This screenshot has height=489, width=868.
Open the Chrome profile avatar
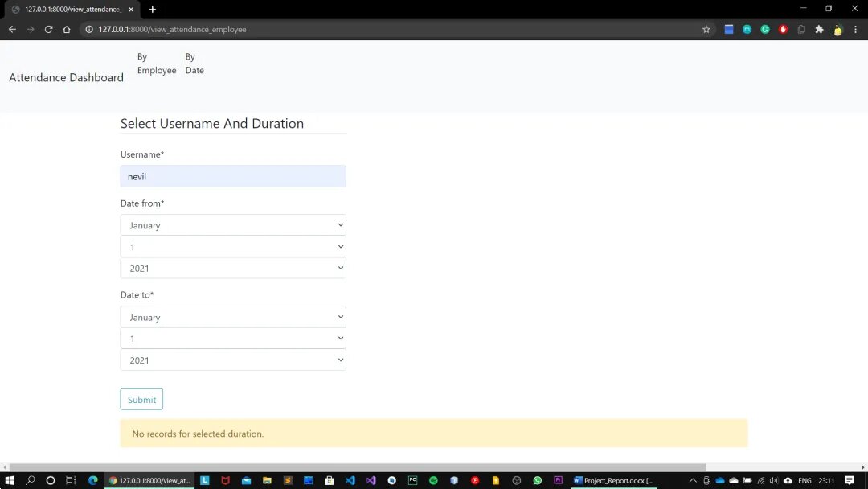(837, 30)
